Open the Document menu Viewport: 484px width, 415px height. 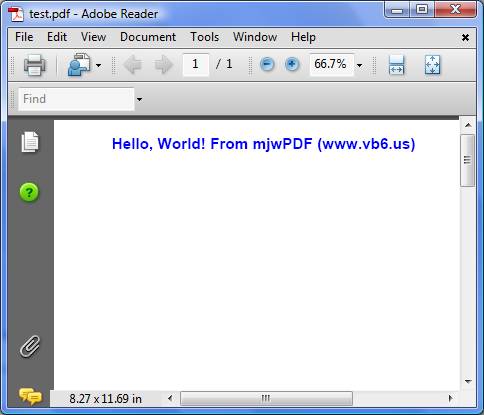pos(148,37)
